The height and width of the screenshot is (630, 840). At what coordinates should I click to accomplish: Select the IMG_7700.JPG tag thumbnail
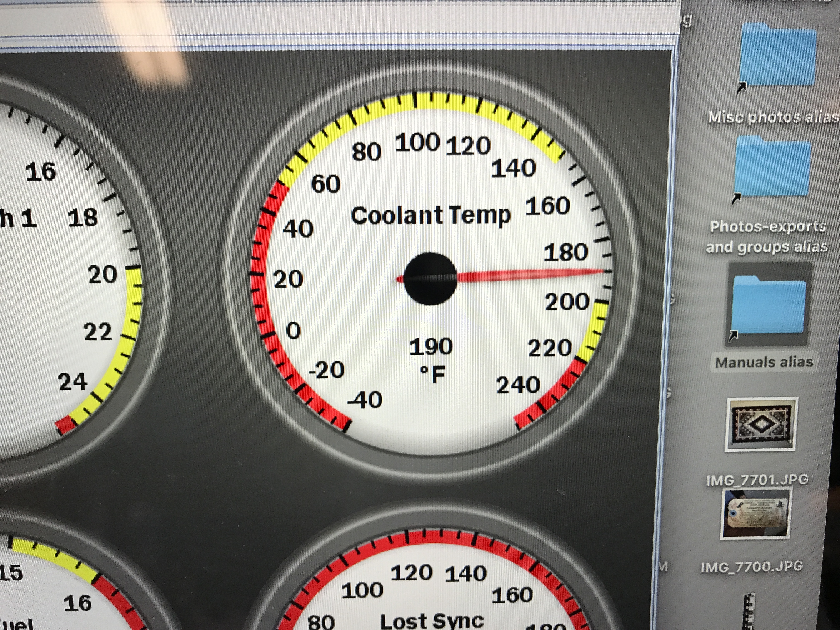point(756,513)
